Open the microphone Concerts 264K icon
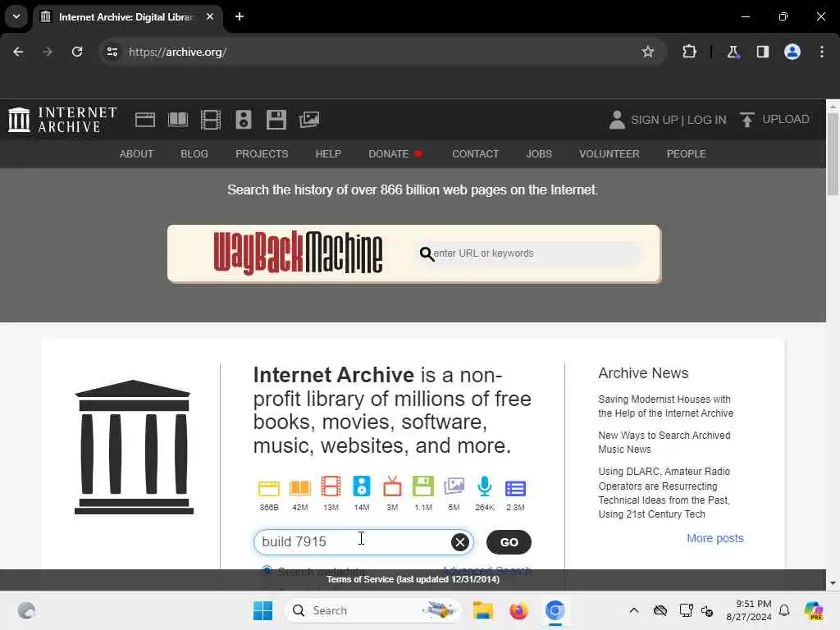Screen dimensions: 840x630 click(484, 486)
